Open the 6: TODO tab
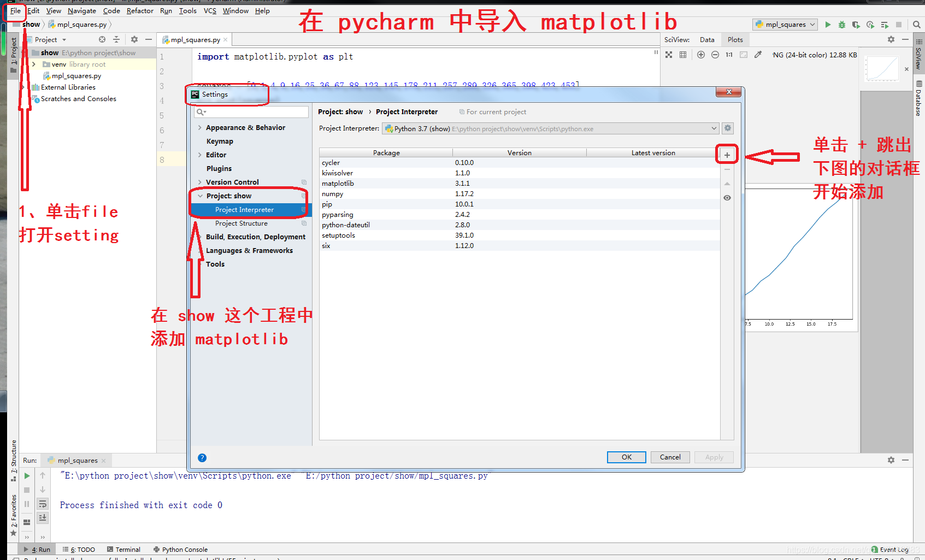925x560 pixels. pyautogui.click(x=79, y=550)
